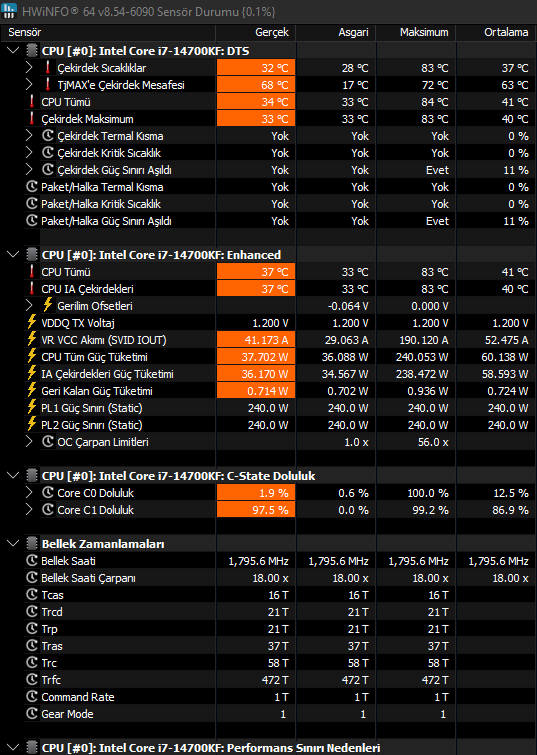The height and width of the screenshot is (755, 537).
Task: Expand the Gerilim Ofsetleri row
Action: [x=29, y=306]
